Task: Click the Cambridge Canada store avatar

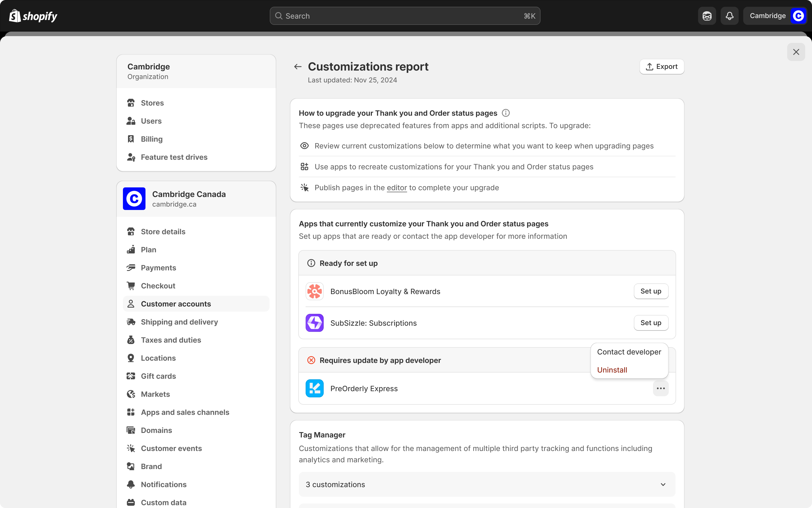Action: point(134,199)
